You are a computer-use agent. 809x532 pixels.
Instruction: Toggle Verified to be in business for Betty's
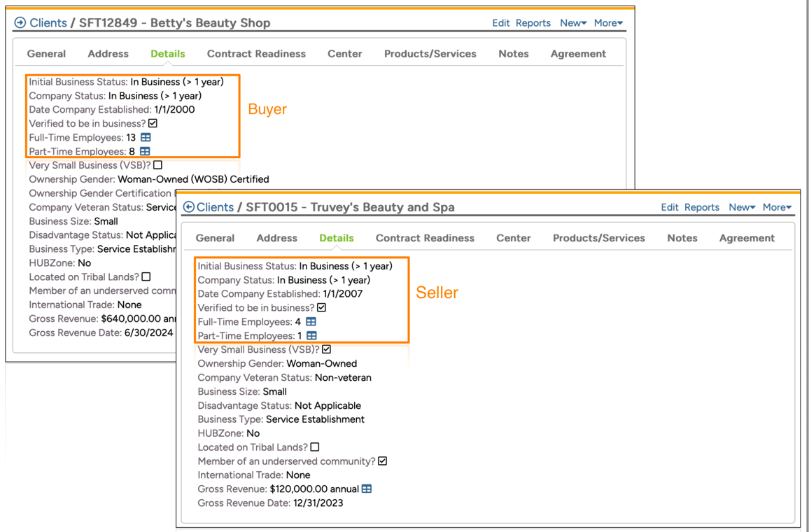153,123
